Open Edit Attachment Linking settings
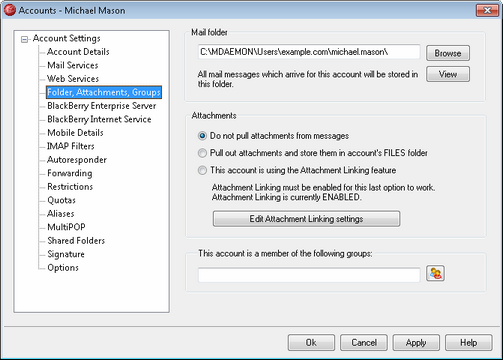 click(x=306, y=219)
